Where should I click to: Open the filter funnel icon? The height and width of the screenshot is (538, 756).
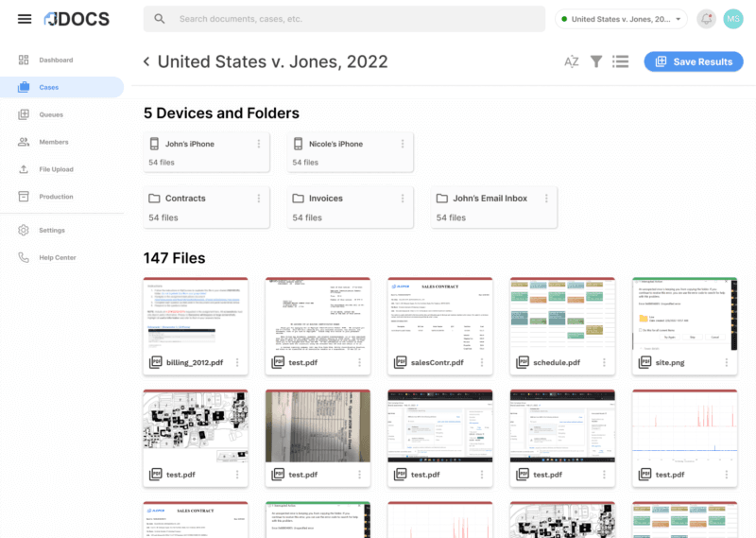point(596,61)
